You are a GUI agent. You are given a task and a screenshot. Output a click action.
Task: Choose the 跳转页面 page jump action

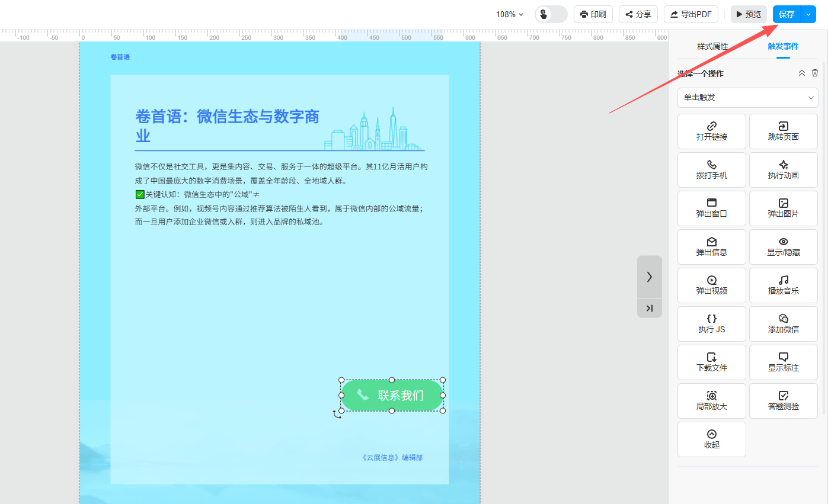coord(783,131)
